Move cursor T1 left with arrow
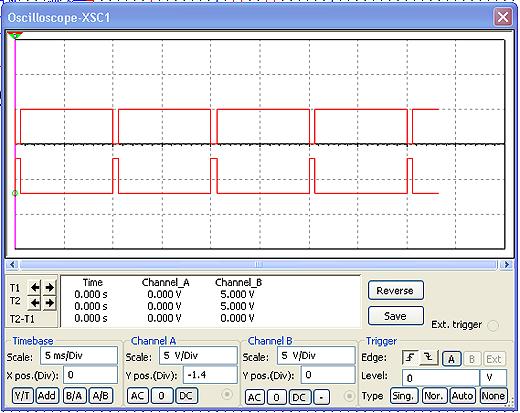Screen dimensions: 520x413 [34, 287]
